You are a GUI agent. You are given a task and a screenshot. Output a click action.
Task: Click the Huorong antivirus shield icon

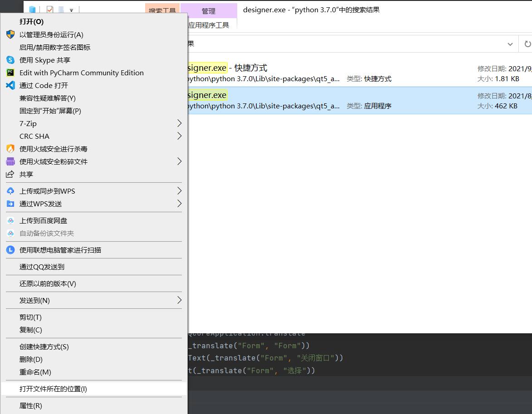pyautogui.click(x=10, y=149)
